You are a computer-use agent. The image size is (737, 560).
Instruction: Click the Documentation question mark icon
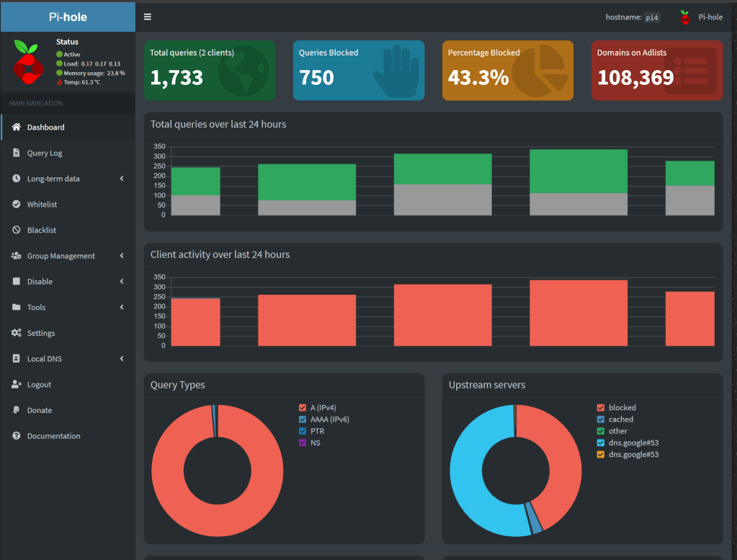pyautogui.click(x=17, y=436)
